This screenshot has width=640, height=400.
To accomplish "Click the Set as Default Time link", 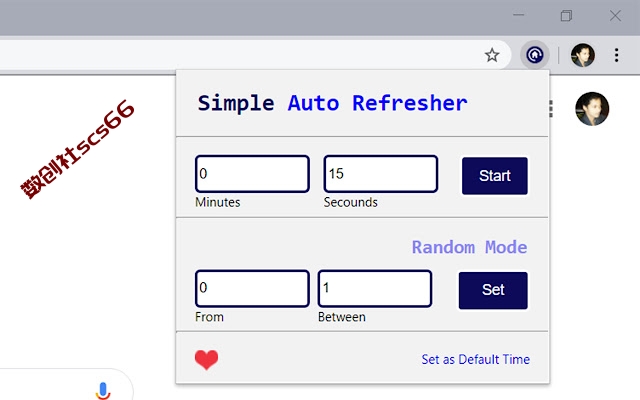I will (x=476, y=359).
